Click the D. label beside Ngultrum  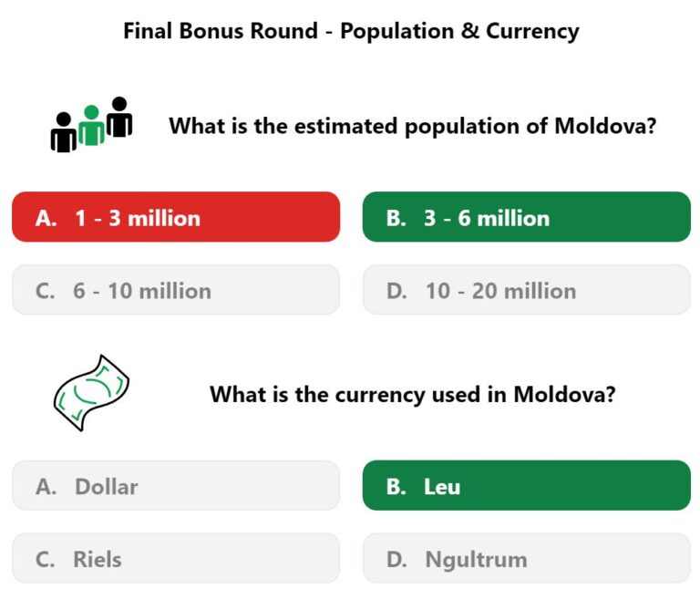click(396, 559)
